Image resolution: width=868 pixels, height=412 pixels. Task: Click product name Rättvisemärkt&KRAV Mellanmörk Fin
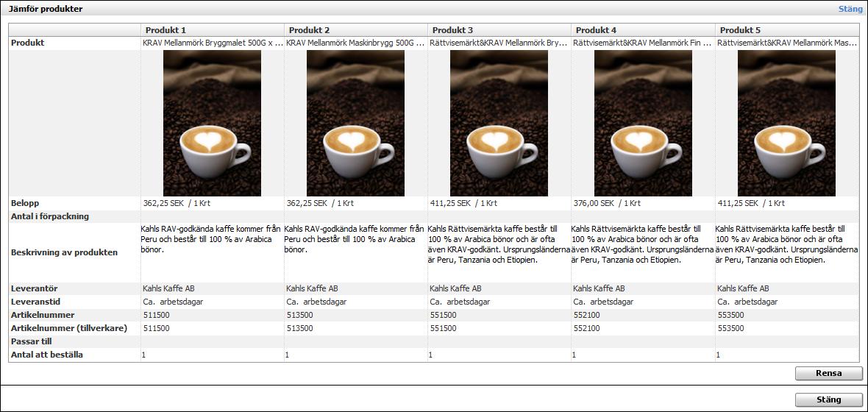(x=642, y=43)
